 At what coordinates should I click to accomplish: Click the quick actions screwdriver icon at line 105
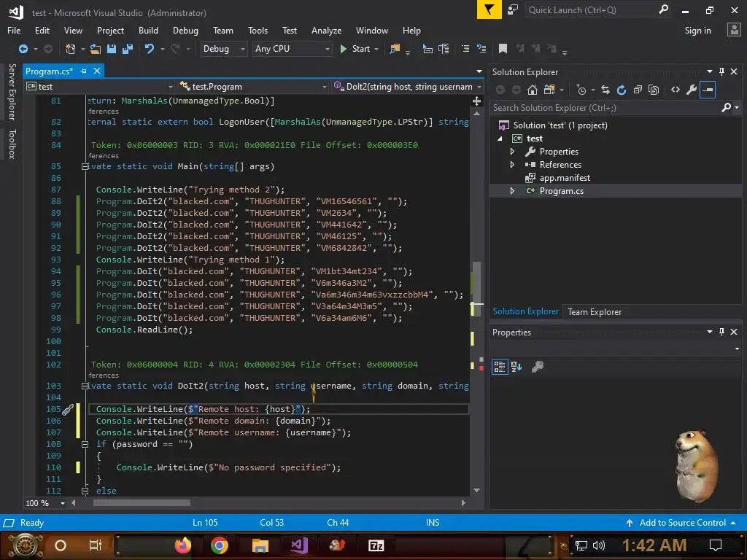click(68, 410)
